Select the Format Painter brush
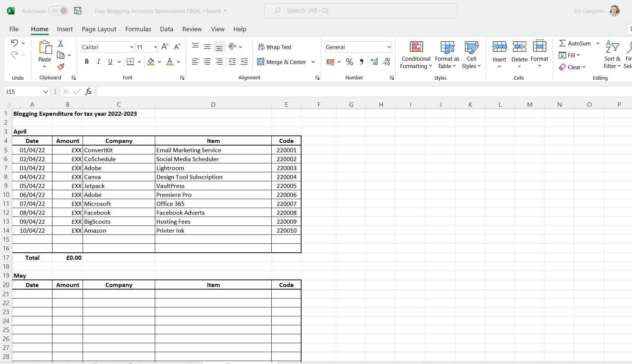Image resolution: width=632 pixels, height=364 pixels. tap(61, 67)
